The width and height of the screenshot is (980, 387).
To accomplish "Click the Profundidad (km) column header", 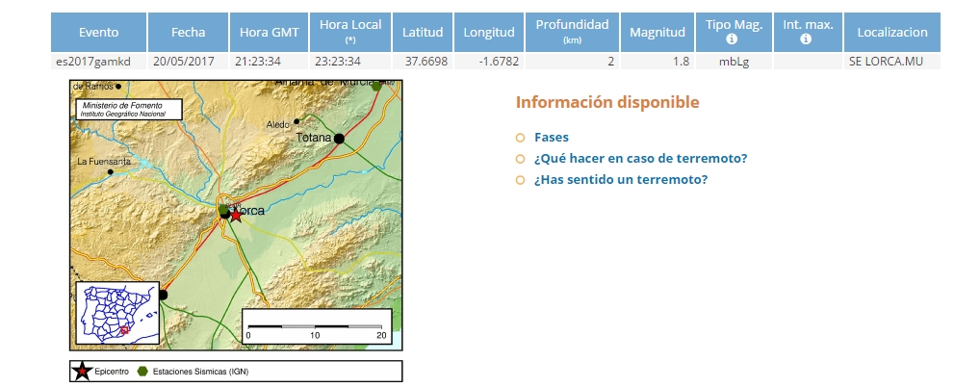I will [x=573, y=33].
